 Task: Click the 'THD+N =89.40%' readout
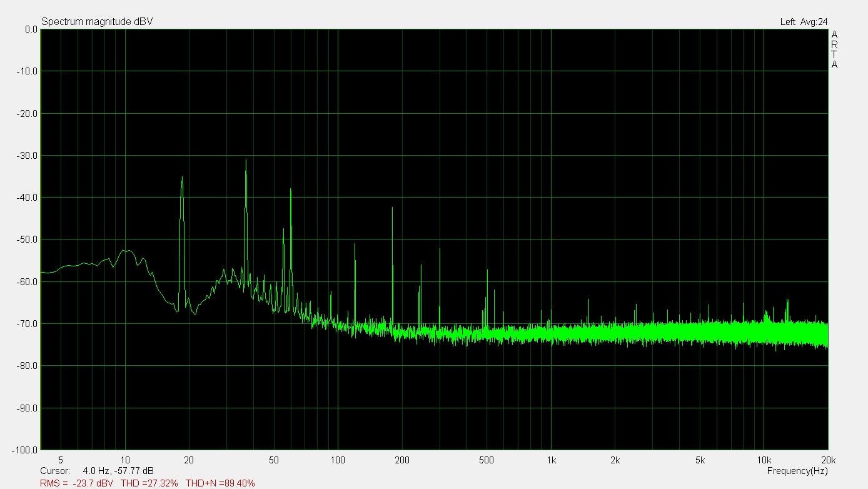pos(220,483)
